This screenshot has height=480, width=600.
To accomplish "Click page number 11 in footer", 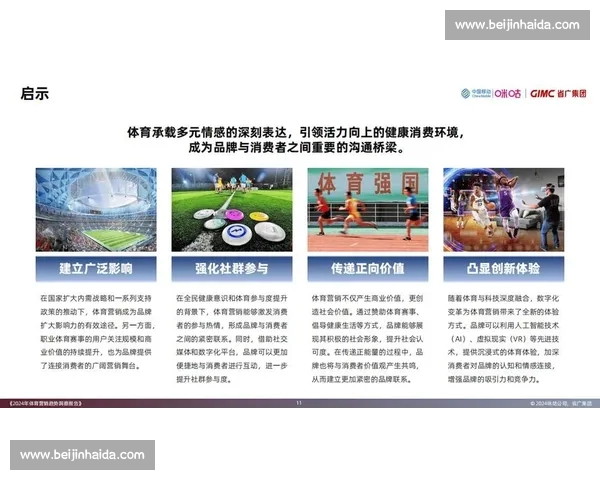I will click(299, 403).
